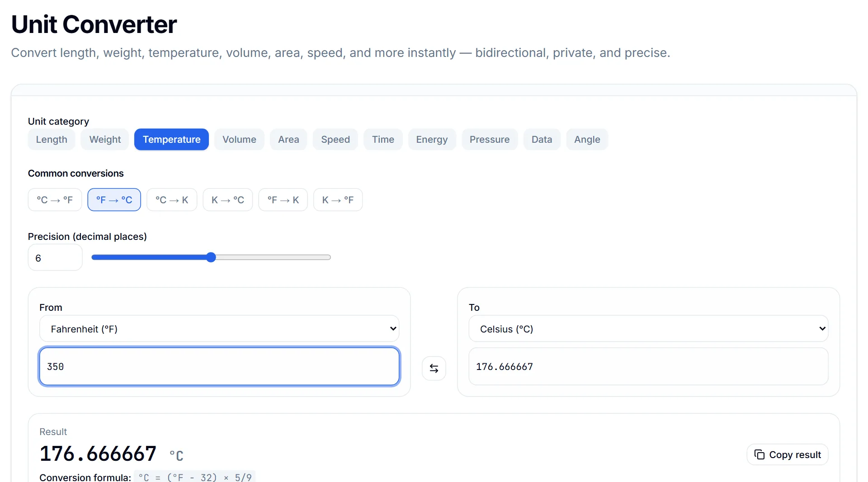
Task: Select the Weight category
Action: click(x=105, y=140)
